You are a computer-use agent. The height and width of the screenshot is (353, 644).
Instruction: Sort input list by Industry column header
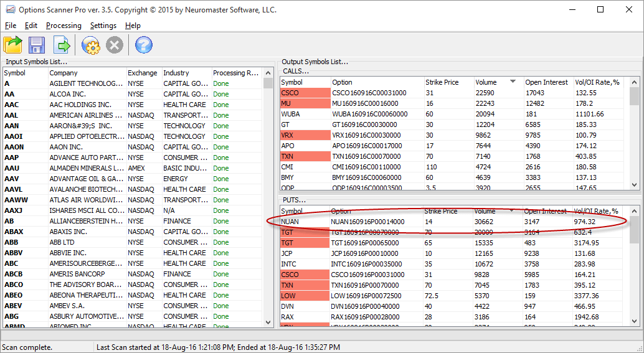pyautogui.click(x=187, y=73)
